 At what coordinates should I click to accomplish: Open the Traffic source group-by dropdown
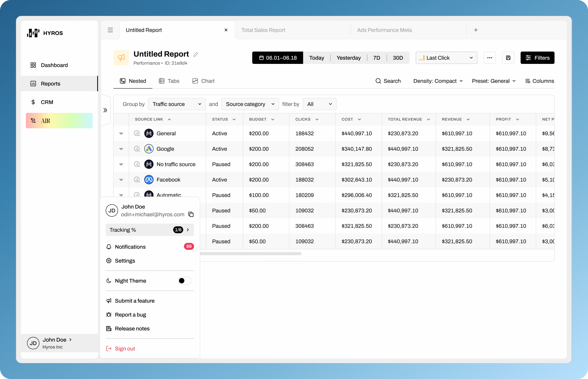[x=177, y=104]
